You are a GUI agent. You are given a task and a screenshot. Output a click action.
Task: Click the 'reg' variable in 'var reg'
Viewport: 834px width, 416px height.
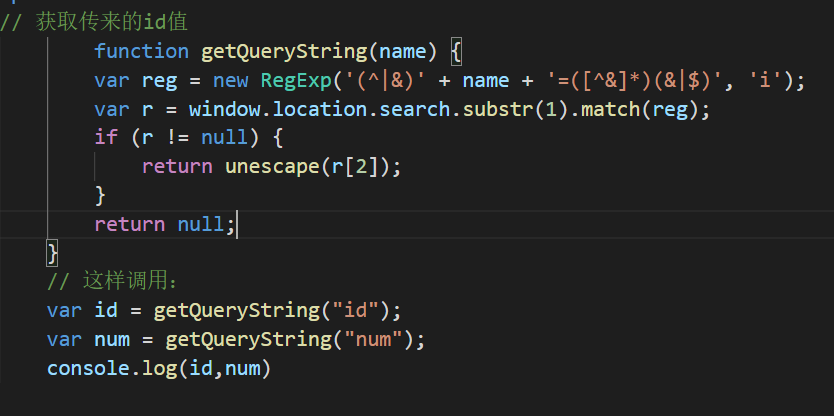[159, 81]
